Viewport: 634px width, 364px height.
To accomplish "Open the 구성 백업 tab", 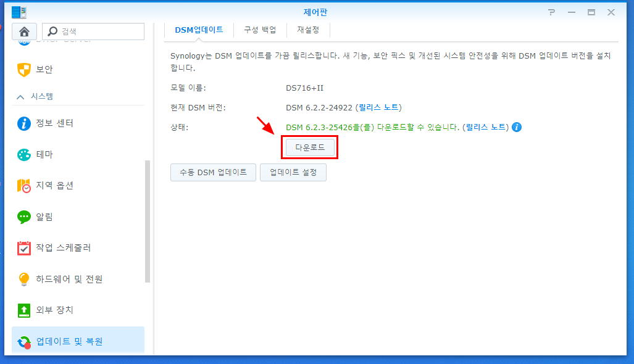I will point(260,30).
